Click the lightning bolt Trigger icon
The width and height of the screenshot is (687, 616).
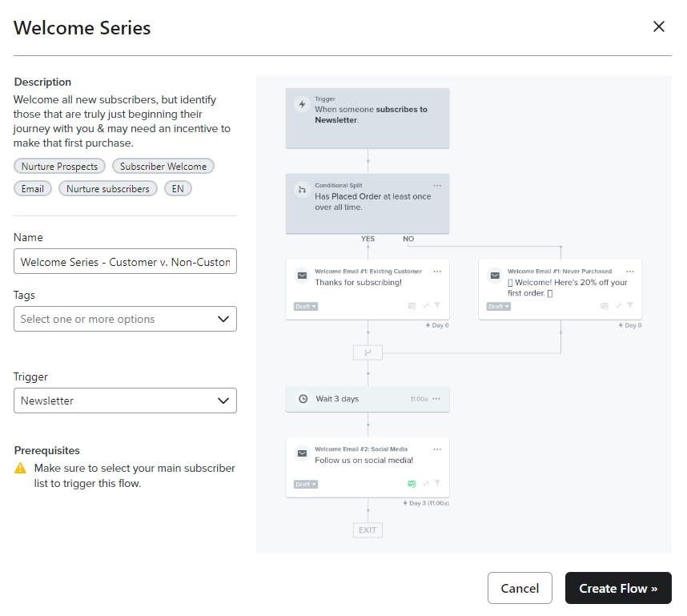pos(302,104)
